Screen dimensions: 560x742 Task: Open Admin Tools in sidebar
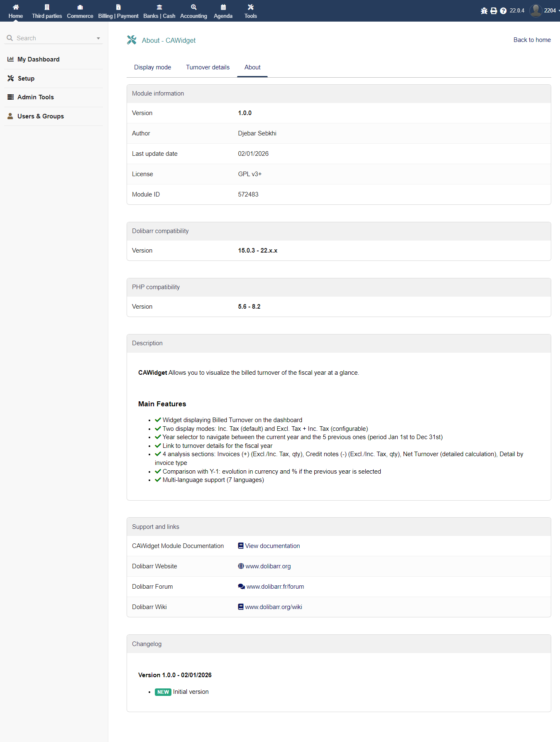point(36,97)
